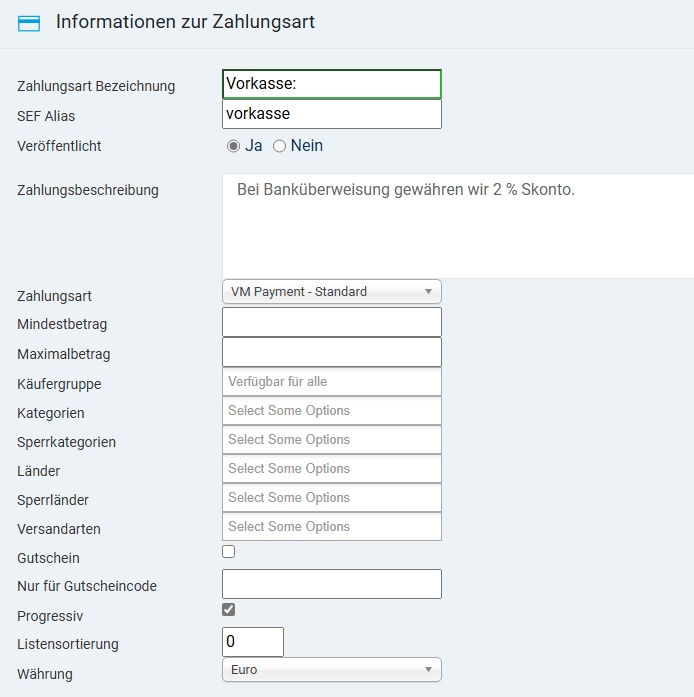Viewport: 694px width, 697px height.
Task: Select the Ja radio button
Action: (x=234, y=146)
